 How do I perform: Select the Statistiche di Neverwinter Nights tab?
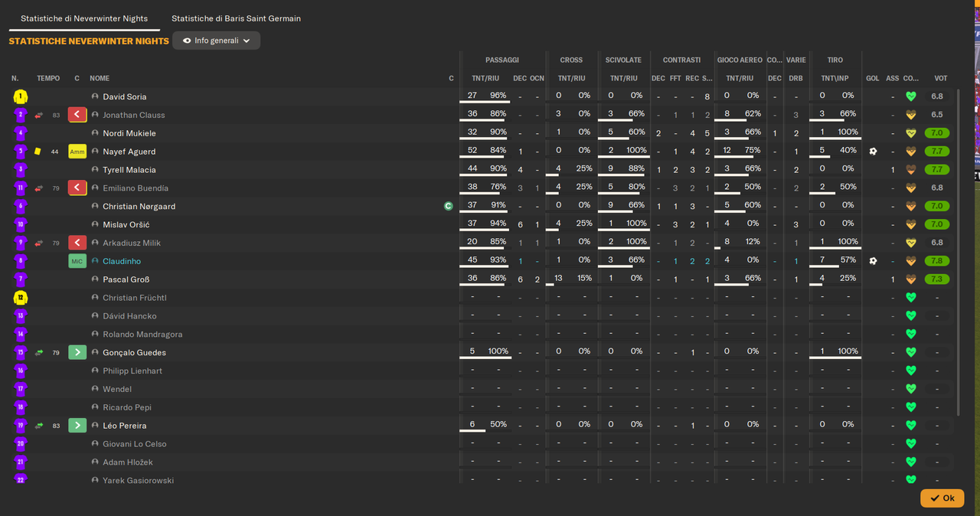point(84,18)
